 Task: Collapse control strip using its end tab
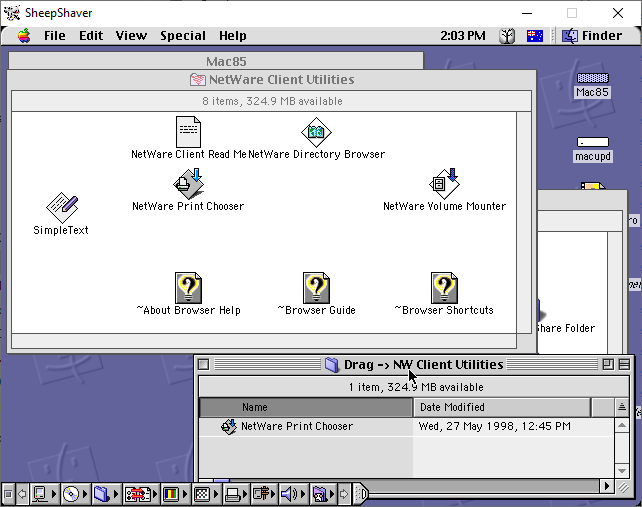[x=361, y=494]
